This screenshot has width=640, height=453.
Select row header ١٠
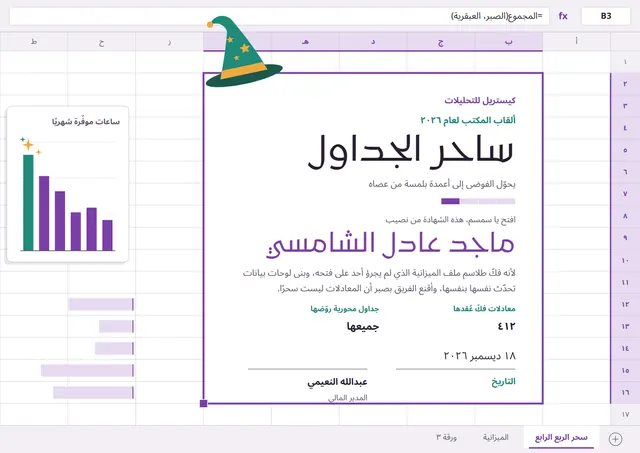[625, 260]
